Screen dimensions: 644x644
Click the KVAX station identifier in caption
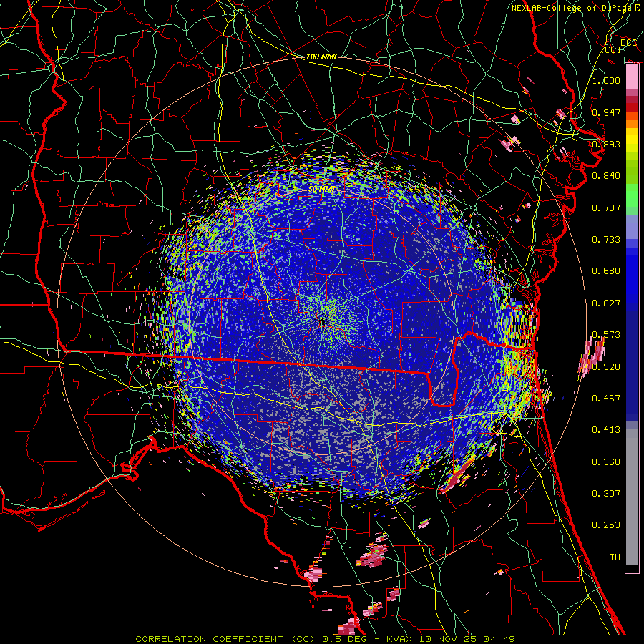[x=399, y=639]
